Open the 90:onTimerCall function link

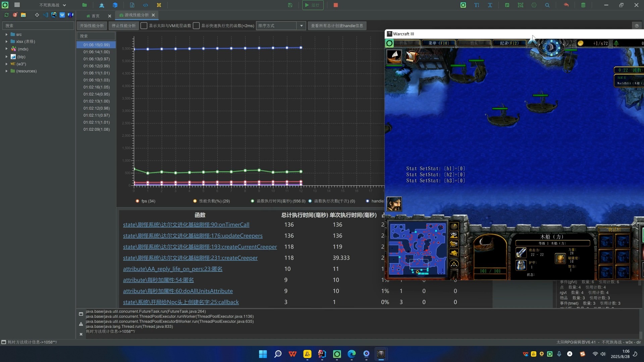click(186, 225)
